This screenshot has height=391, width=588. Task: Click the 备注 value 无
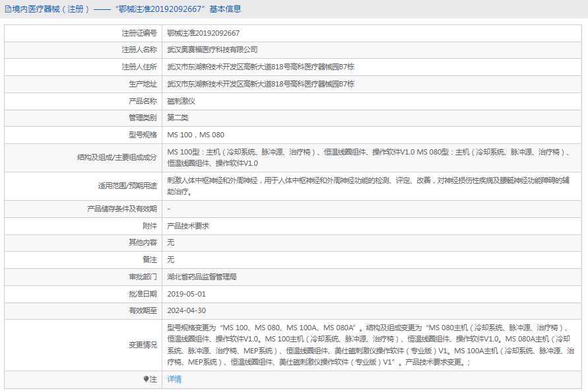[171, 260]
